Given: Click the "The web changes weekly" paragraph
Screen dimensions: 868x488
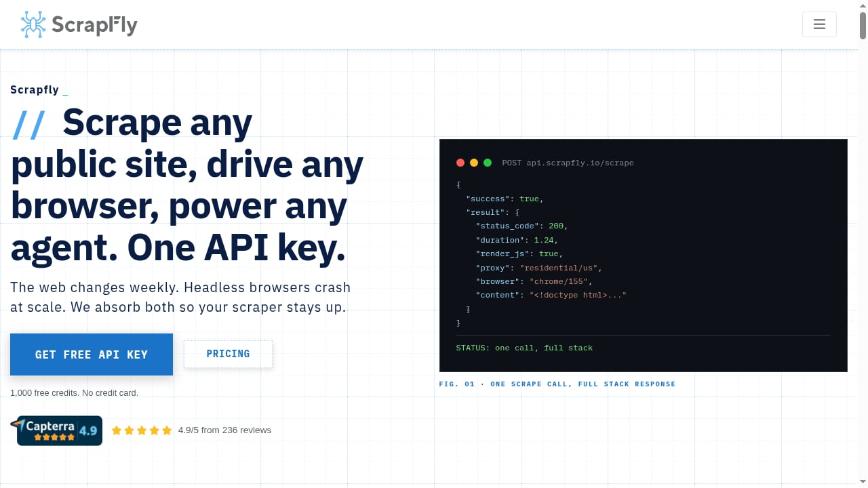Looking at the screenshot, I should click(180, 297).
